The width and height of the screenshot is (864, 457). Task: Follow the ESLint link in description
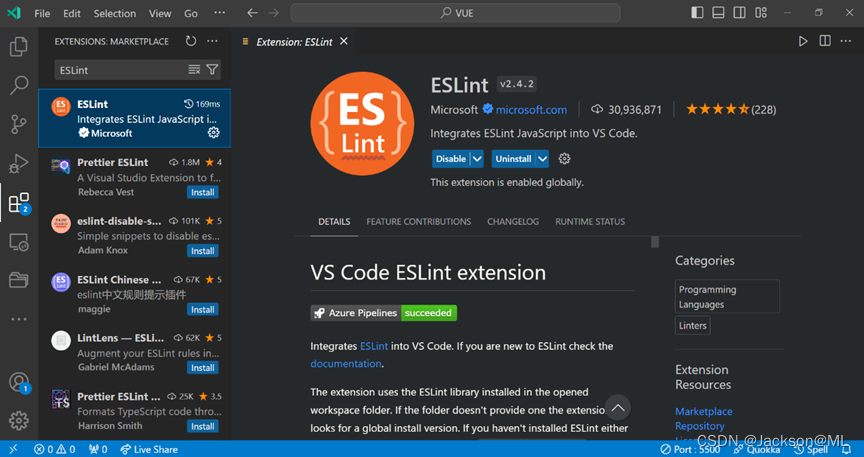point(374,346)
